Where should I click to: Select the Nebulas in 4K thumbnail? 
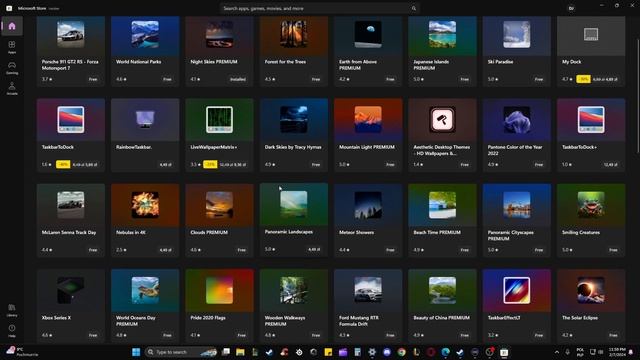click(145, 205)
